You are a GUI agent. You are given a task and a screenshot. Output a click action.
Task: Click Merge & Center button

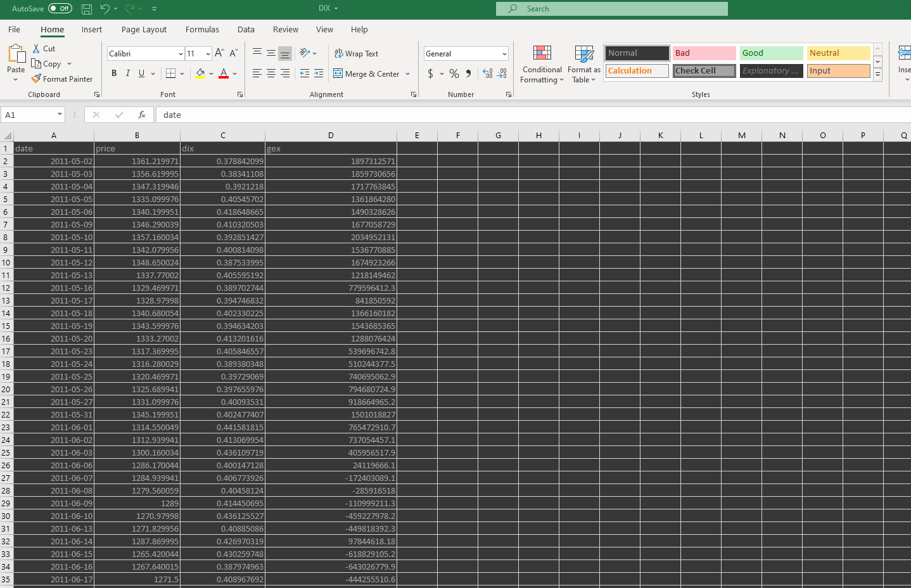click(367, 74)
